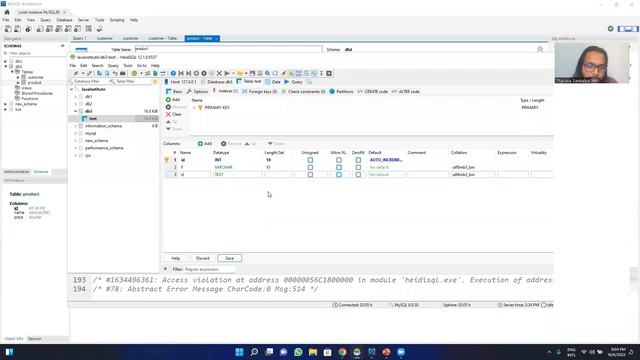Click first new SQL tab icon in Workbench toolbar

coord(8,29)
